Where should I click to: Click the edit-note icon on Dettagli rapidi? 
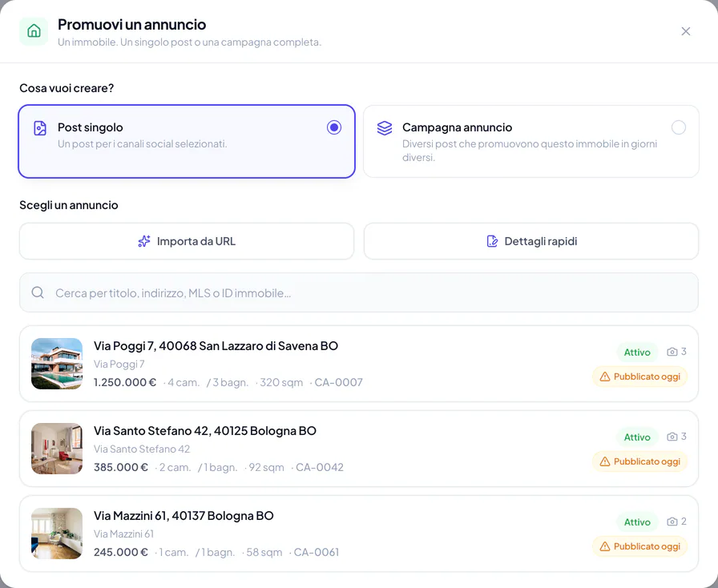coord(492,241)
